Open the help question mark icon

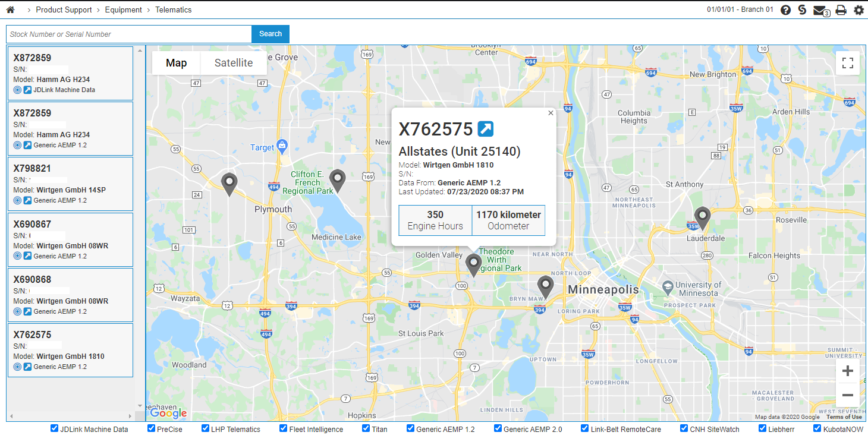point(786,10)
